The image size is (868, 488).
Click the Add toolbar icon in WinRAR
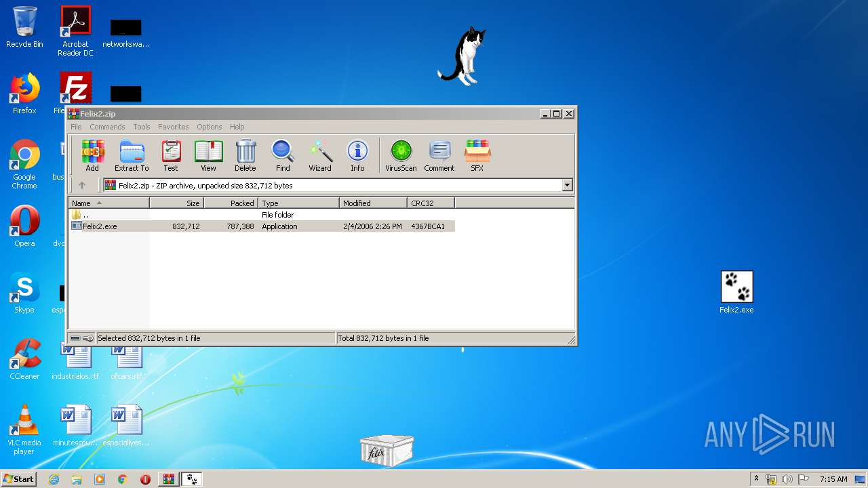92,155
